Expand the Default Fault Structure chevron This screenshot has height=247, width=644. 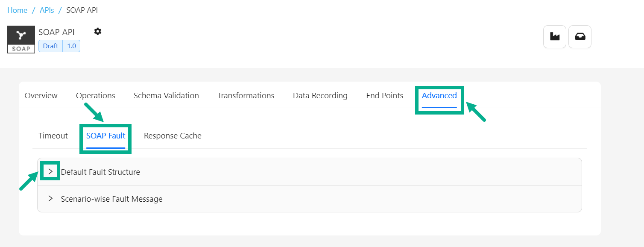pyautogui.click(x=50, y=171)
